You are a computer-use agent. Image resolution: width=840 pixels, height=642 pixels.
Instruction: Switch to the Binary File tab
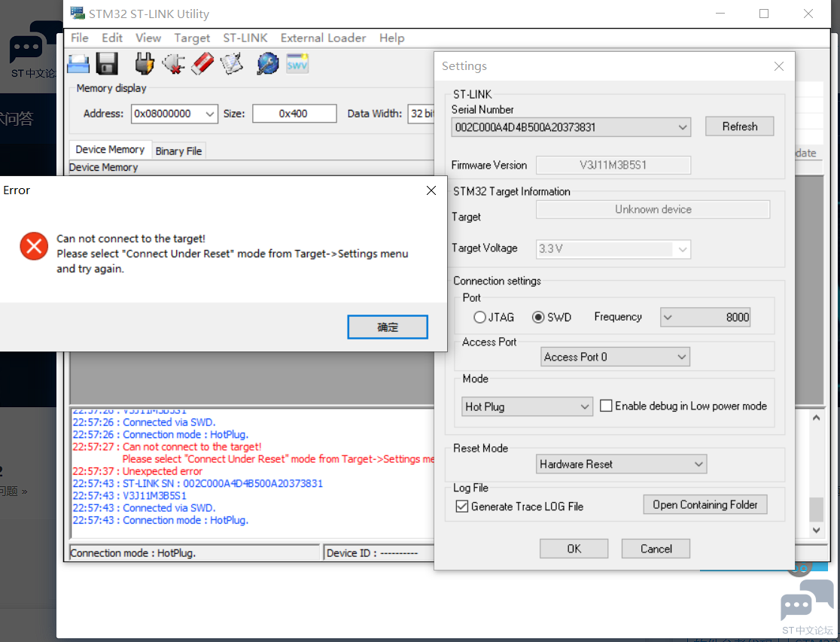(178, 151)
